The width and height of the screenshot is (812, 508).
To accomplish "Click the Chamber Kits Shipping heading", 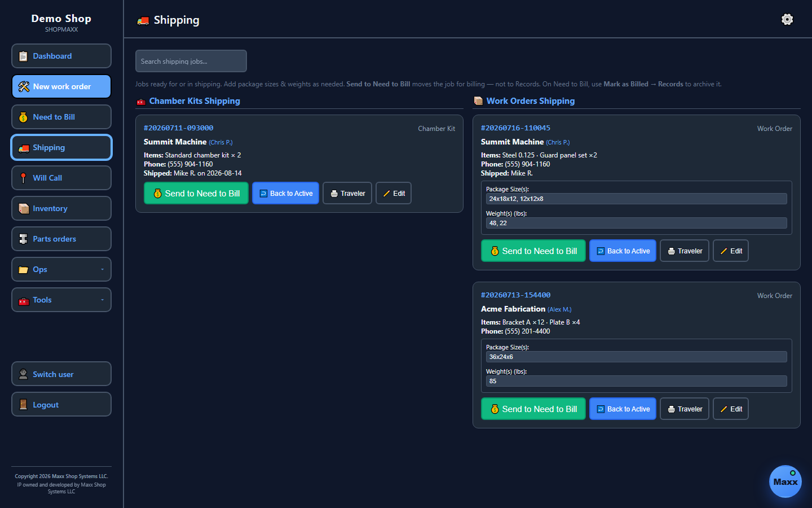I will [x=195, y=101].
